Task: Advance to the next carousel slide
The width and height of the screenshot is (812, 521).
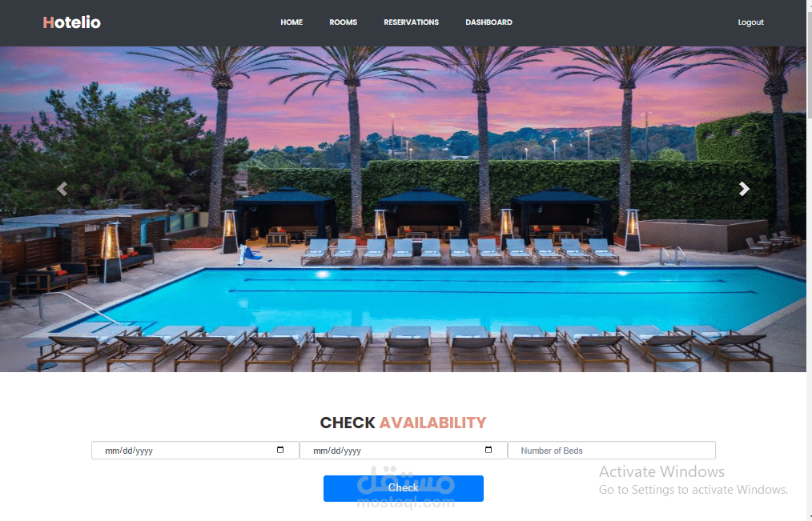Action: coord(744,189)
